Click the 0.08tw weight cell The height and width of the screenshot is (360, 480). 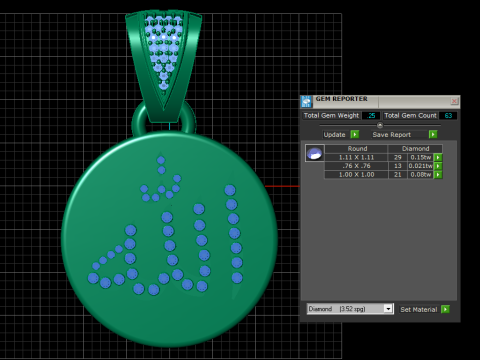click(x=420, y=175)
